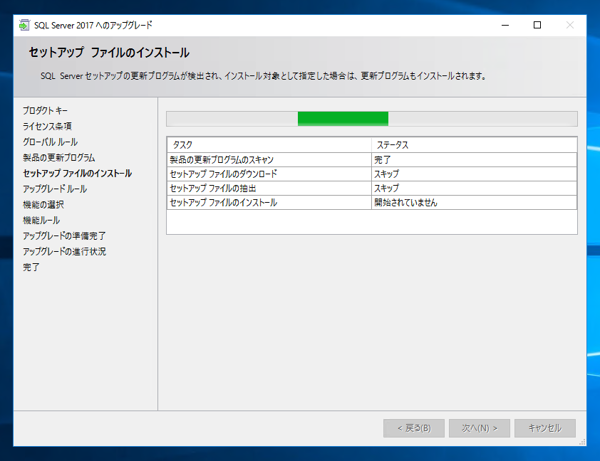The width and height of the screenshot is (600, 461).
Task: Click the window resize grip at bottom corner
Action: [x=582, y=442]
